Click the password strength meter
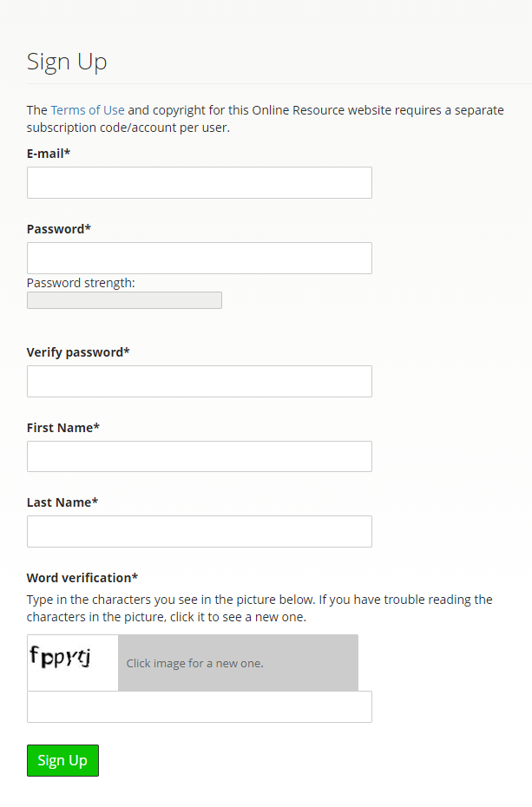 point(123,299)
